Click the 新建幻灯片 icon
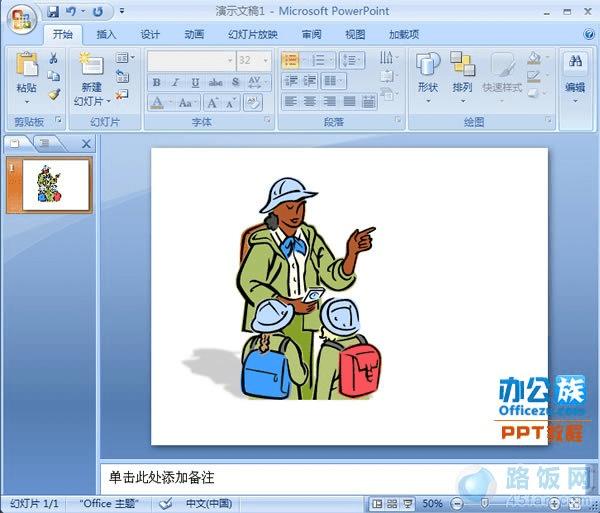The height and width of the screenshot is (513, 600). 92,64
